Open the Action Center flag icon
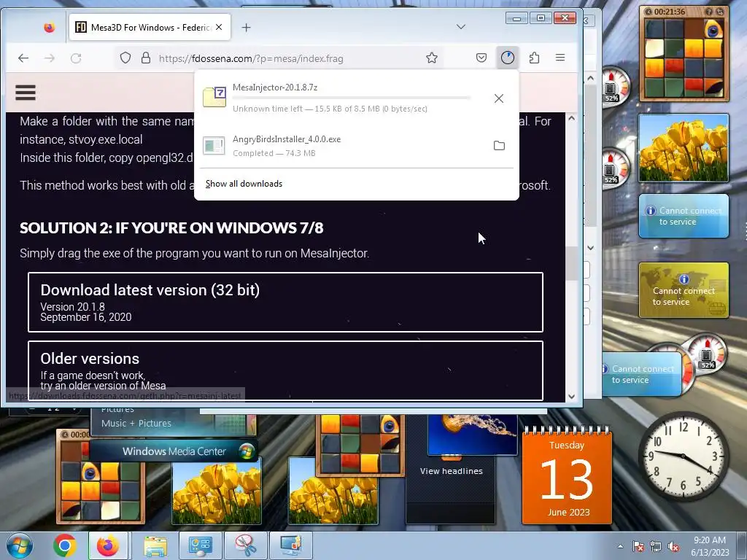 [x=638, y=547]
